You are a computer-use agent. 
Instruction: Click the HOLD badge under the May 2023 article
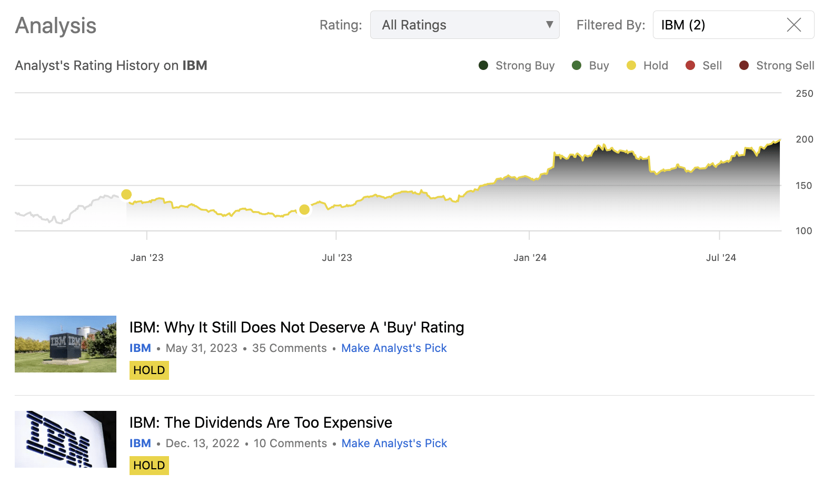coord(149,370)
